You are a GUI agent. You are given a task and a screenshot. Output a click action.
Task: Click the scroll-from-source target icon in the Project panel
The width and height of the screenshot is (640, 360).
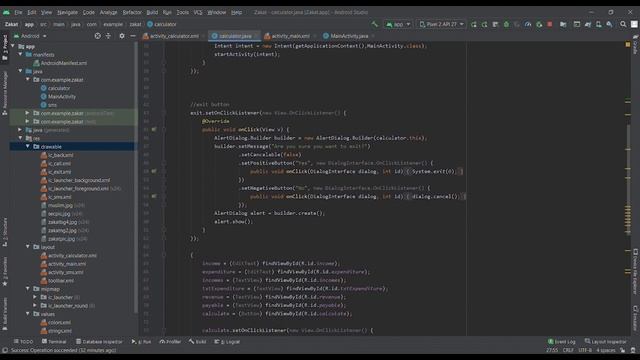pos(98,36)
